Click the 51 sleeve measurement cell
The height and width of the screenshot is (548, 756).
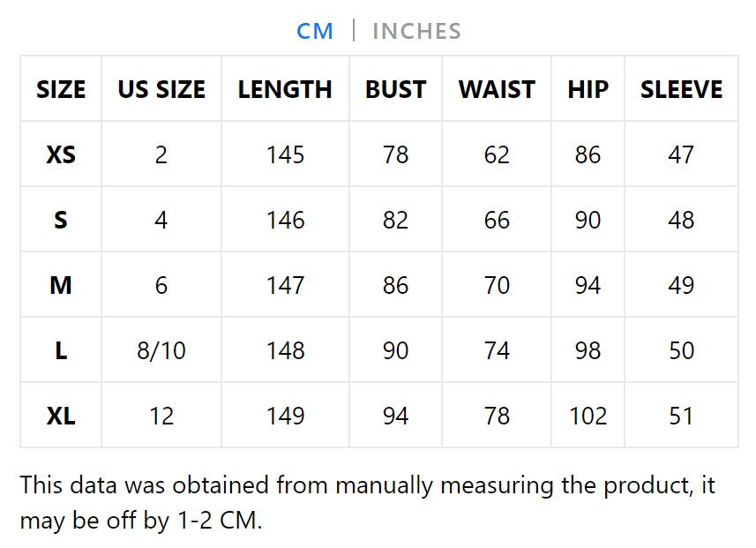pyautogui.click(x=681, y=416)
